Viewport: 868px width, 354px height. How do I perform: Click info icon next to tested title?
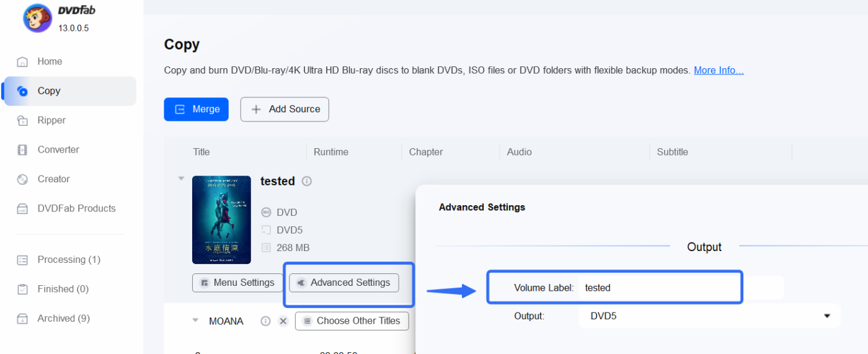[307, 181]
